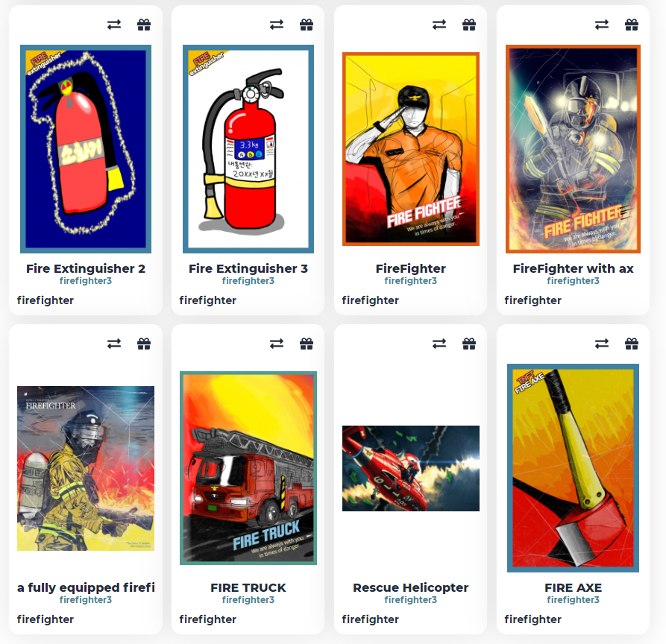
Task: Click gift icon on FireFighter with ax card
Action: pos(632,25)
